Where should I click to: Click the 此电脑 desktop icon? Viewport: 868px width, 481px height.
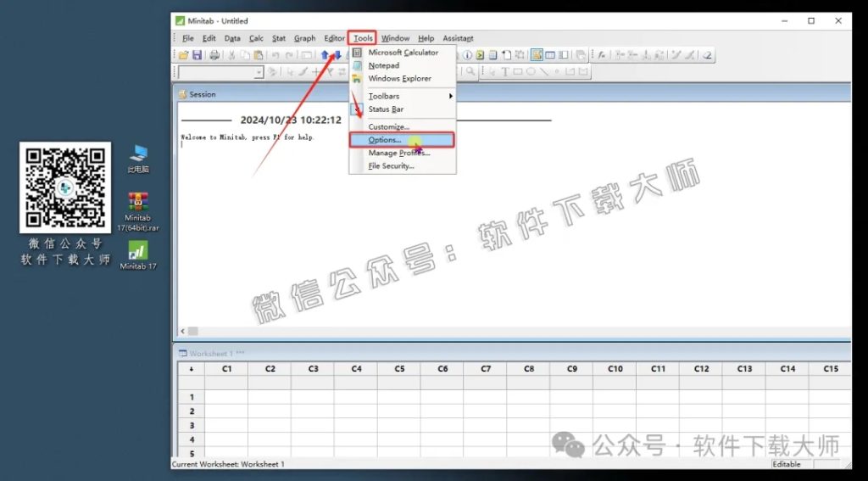[138, 159]
